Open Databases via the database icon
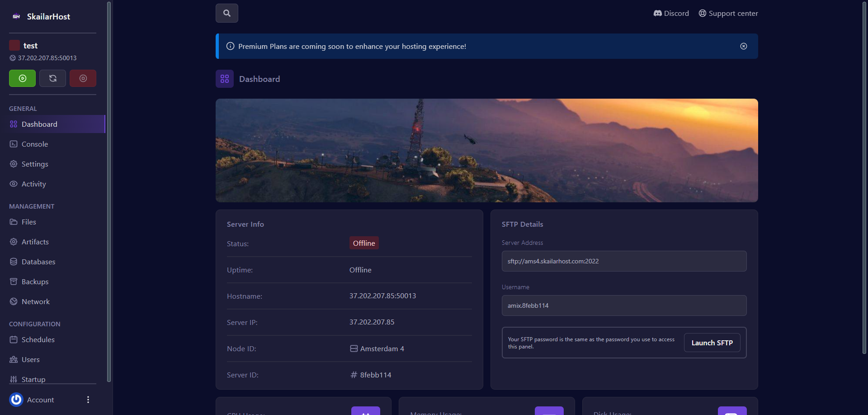Screen dimensions: 868x415 point(14,262)
